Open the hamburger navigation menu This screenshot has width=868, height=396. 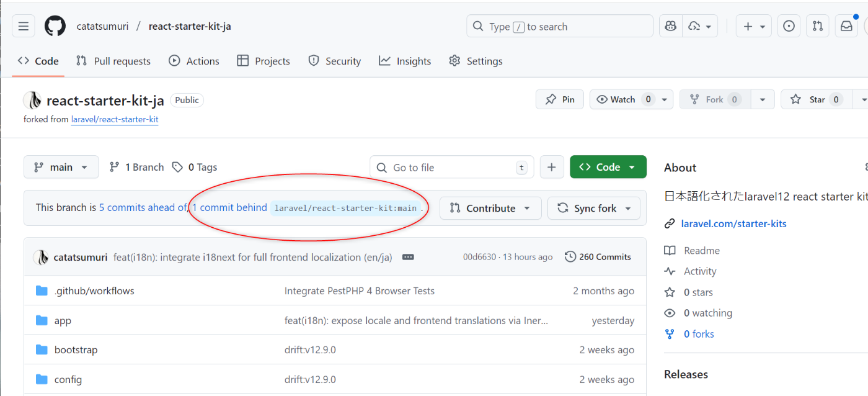(x=23, y=26)
